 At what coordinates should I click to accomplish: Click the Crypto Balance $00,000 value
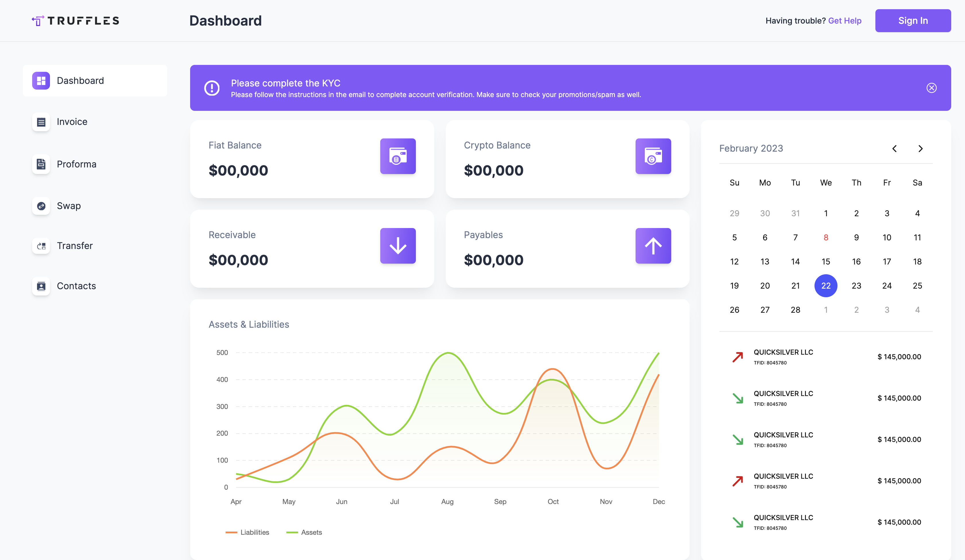tap(494, 171)
